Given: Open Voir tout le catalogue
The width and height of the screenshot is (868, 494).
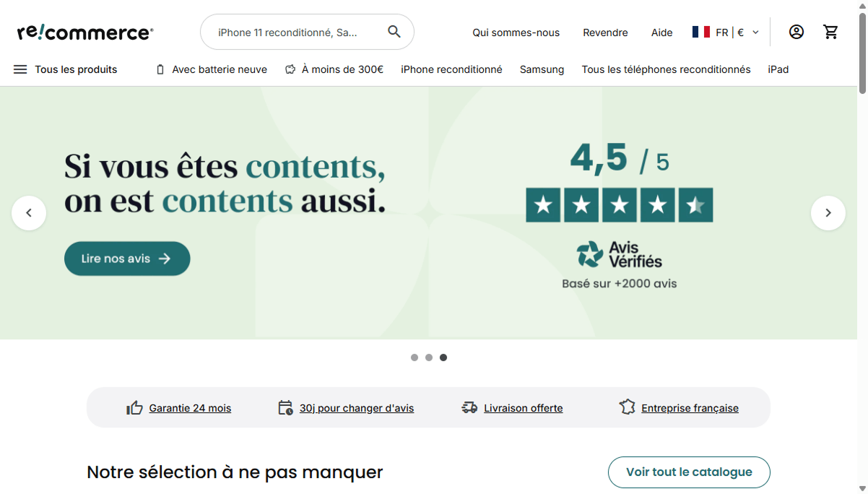Looking at the screenshot, I should tap(689, 472).
